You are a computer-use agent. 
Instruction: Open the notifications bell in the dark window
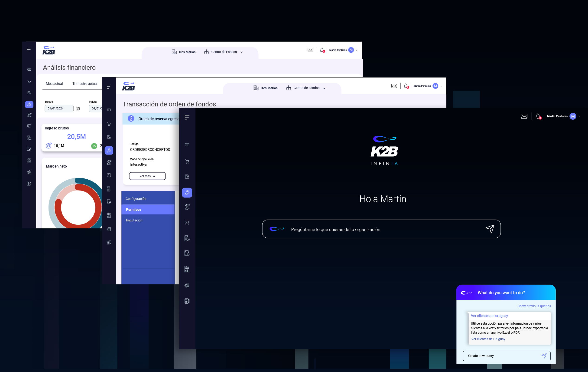[x=538, y=116]
